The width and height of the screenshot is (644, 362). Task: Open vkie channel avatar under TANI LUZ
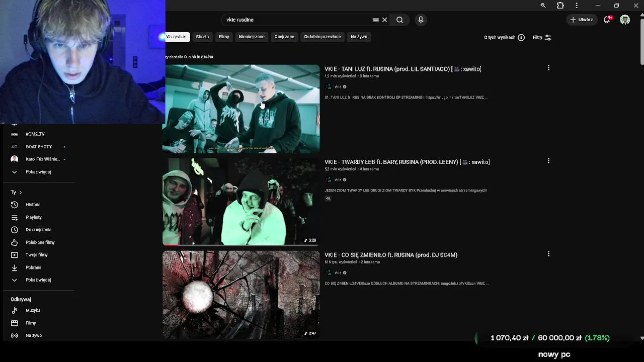329,86
